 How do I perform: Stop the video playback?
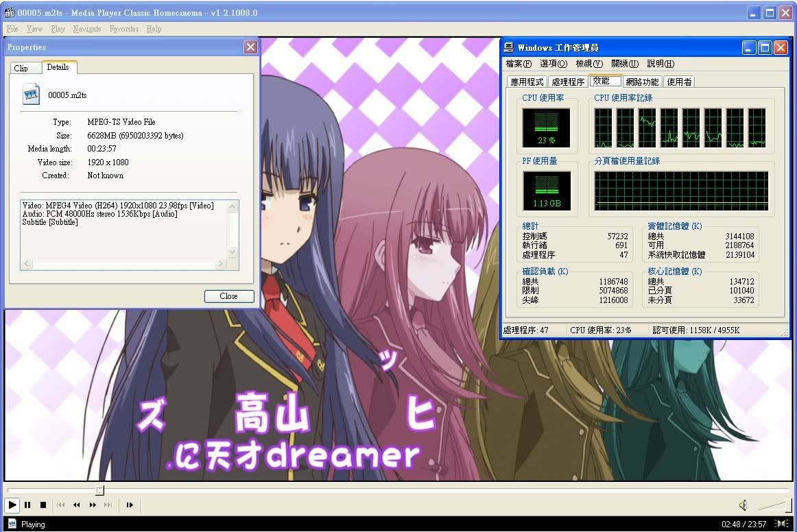(43, 505)
